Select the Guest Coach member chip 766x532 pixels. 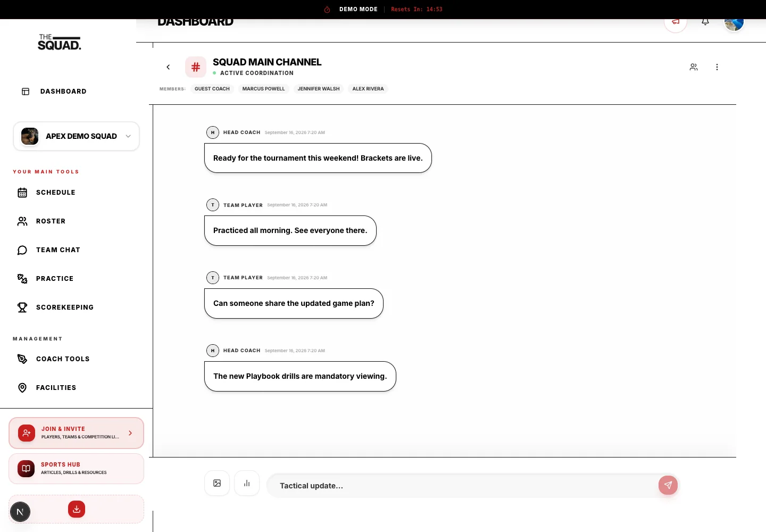[x=212, y=89]
